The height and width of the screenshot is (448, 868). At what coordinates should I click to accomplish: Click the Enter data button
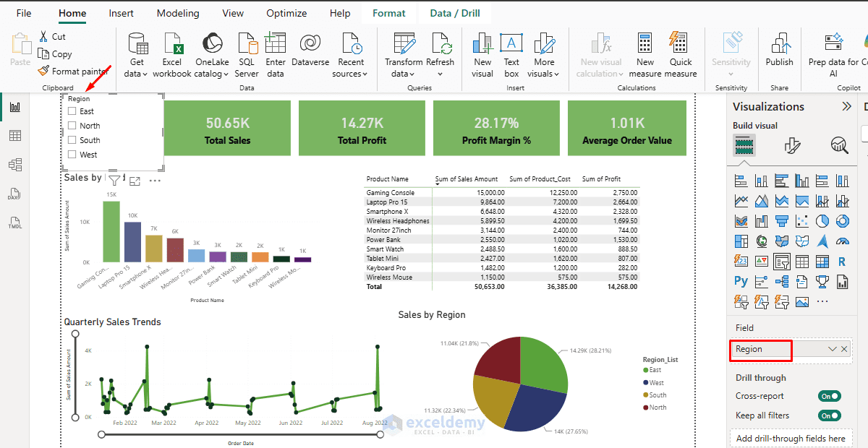pyautogui.click(x=276, y=55)
